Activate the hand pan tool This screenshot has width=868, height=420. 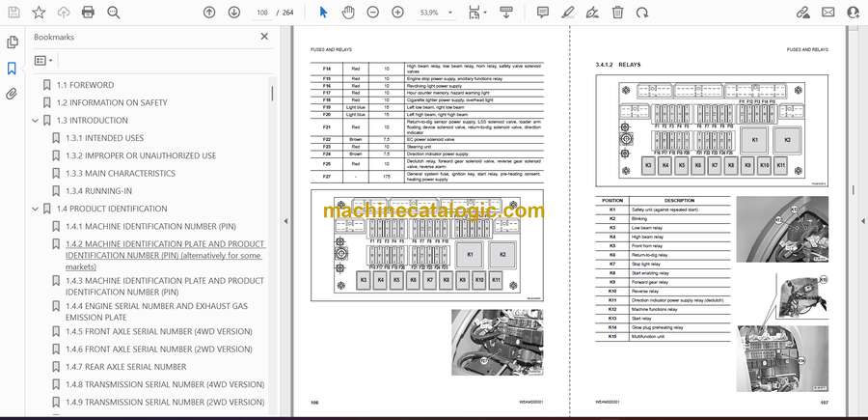point(348,13)
